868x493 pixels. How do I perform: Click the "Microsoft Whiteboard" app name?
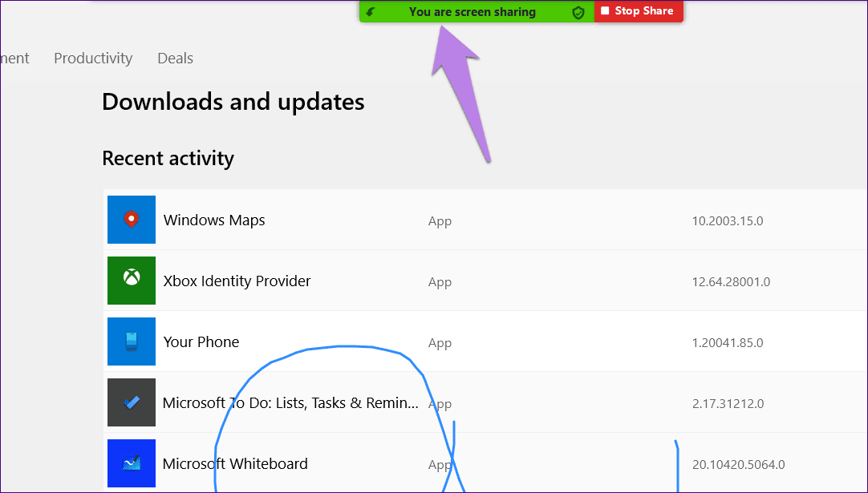(x=235, y=463)
